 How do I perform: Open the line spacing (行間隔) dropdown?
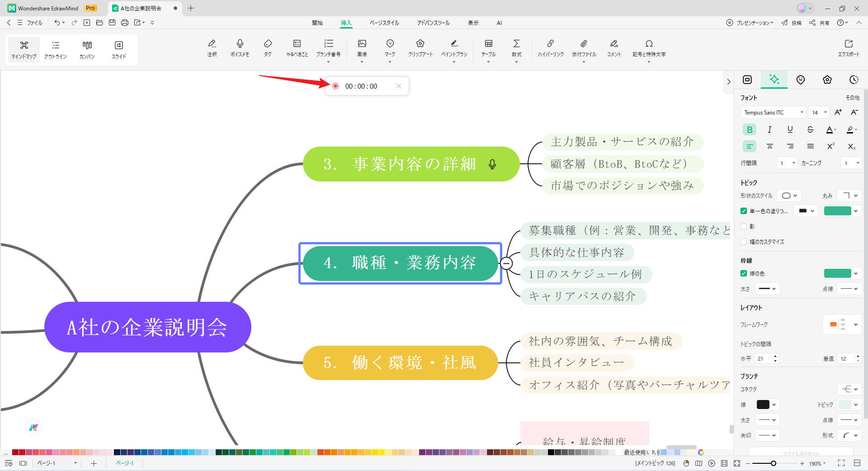tap(787, 163)
